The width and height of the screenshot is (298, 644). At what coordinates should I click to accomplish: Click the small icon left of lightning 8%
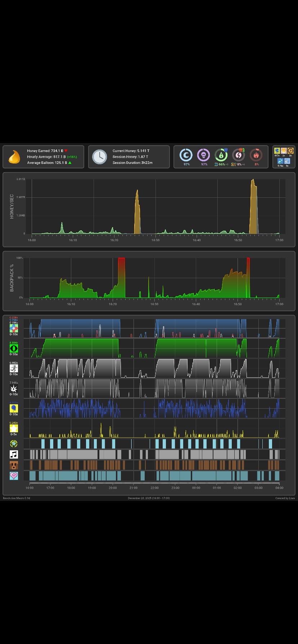click(x=234, y=164)
